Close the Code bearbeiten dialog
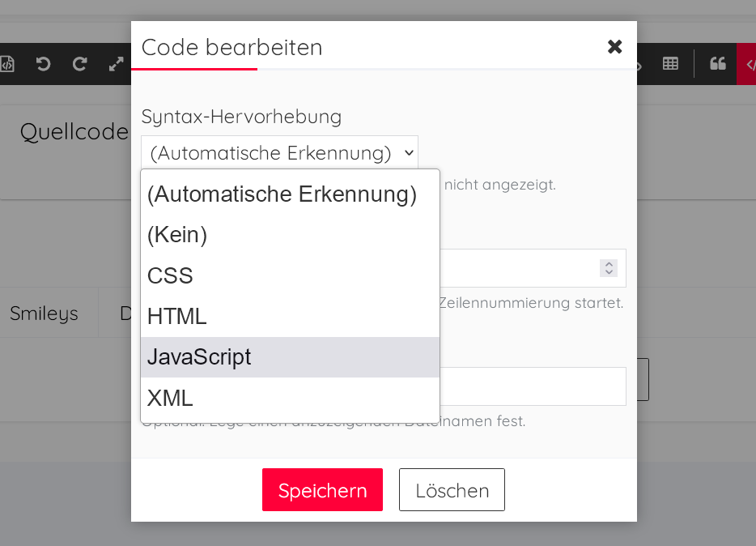Image resolution: width=756 pixels, height=546 pixels. coord(614,47)
